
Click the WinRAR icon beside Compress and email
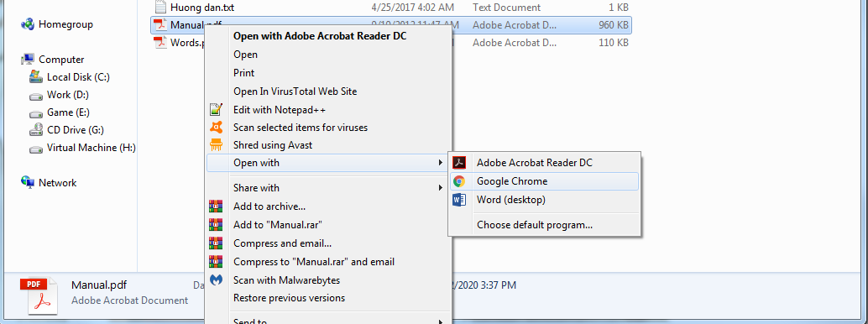[x=216, y=243]
